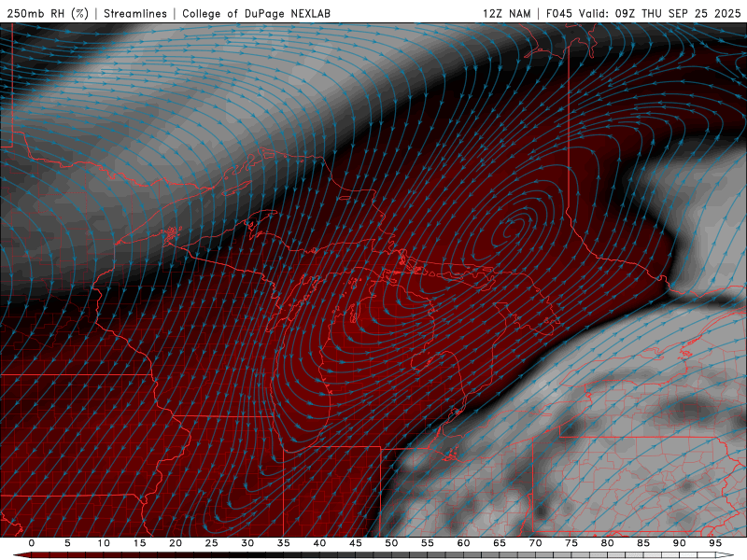Click the "F045" forecast hour text

(x=558, y=14)
